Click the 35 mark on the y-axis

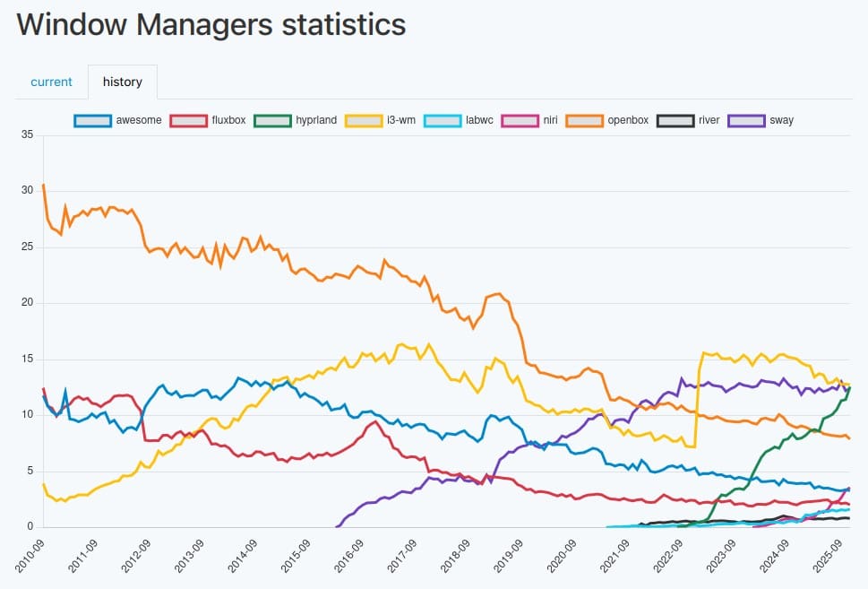pos(27,134)
